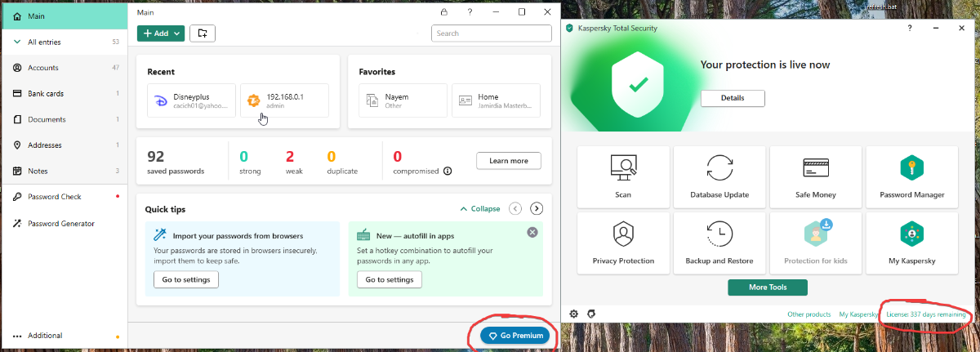Open the Home favorite address entry

click(x=496, y=100)
